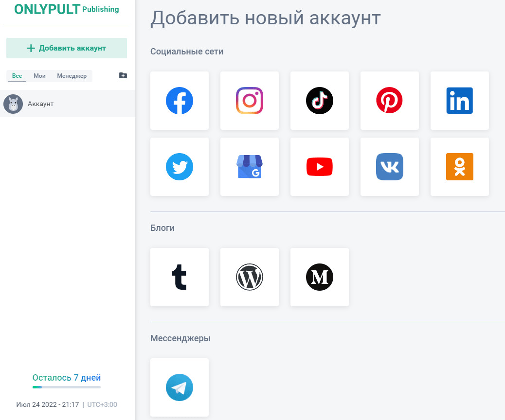Connect a TikTok account
Screen dimensions: 505x420
[x=320, y=101]
